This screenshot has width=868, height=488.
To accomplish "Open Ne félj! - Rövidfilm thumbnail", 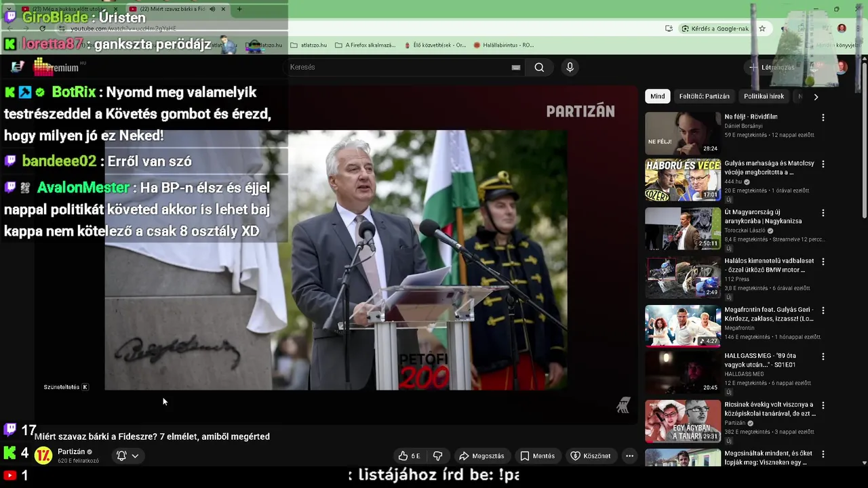I will click(x=682, y=134).
